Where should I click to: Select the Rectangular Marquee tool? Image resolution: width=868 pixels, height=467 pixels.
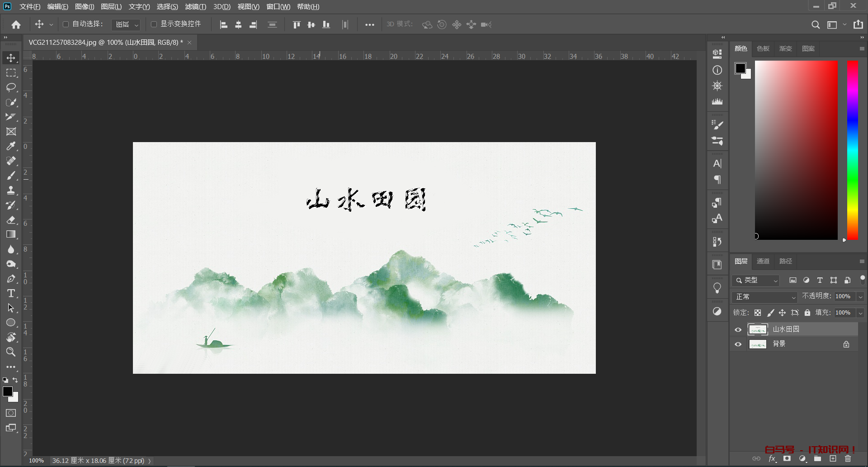tap(11, 73)
